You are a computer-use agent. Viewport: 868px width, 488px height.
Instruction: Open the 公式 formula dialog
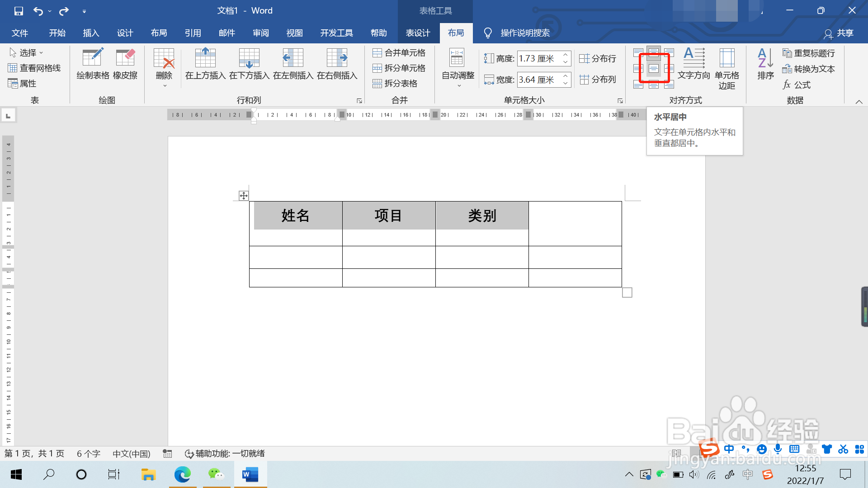pos(798,84)
